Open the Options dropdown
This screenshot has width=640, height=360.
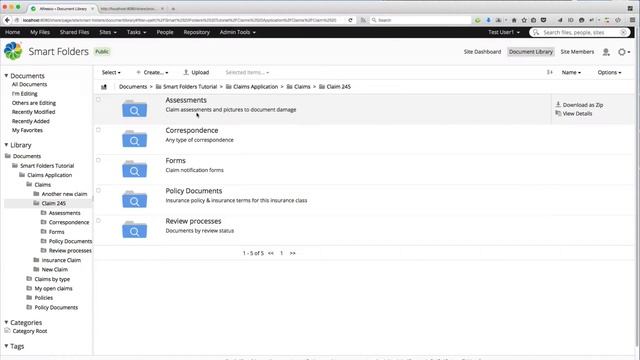609,72
